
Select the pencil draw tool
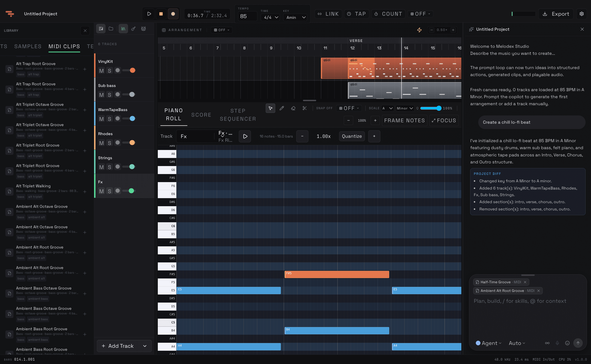[282, 108]
